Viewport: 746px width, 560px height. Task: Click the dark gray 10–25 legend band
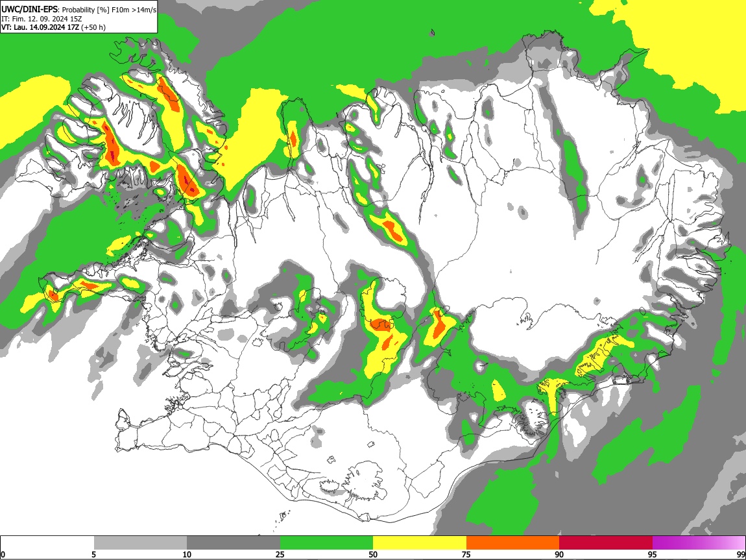click(234, 542)
